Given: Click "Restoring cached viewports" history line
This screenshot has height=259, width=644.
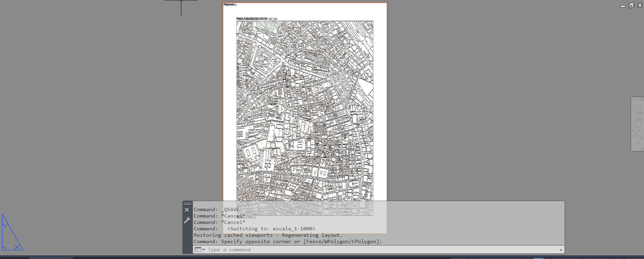Looking at the screenshot, I should click(x=268, y=235).
